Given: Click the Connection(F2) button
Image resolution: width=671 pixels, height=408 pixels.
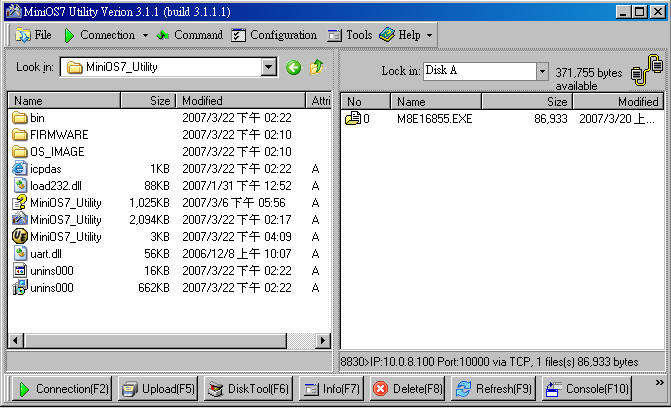Looking at the screenshot, I should coord(62,389).
